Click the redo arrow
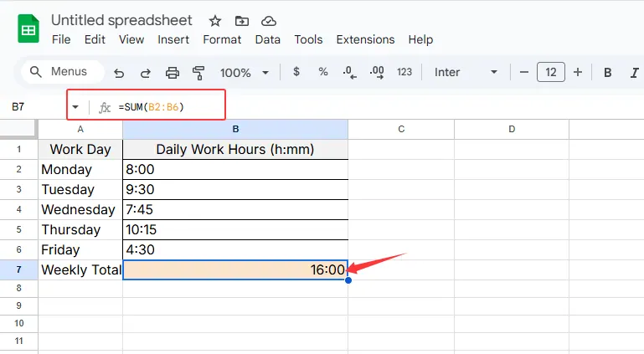Viewport: 644px width, 354px height. 145,73
